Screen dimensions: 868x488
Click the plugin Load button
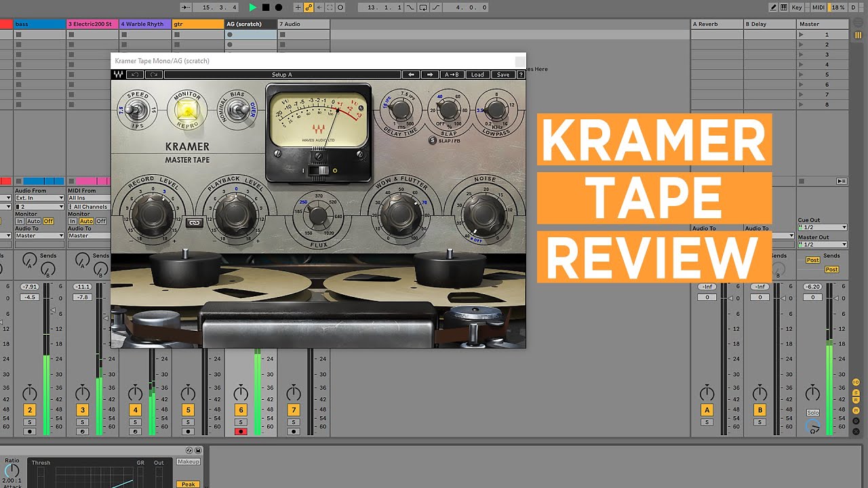[477, 75]
